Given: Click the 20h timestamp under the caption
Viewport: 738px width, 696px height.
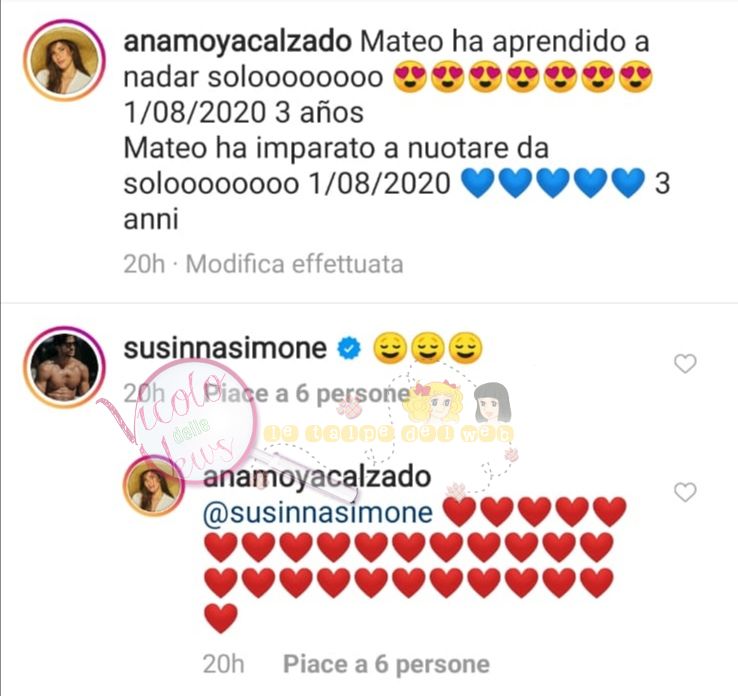Looking at the screenshot, I should [144, 264].
